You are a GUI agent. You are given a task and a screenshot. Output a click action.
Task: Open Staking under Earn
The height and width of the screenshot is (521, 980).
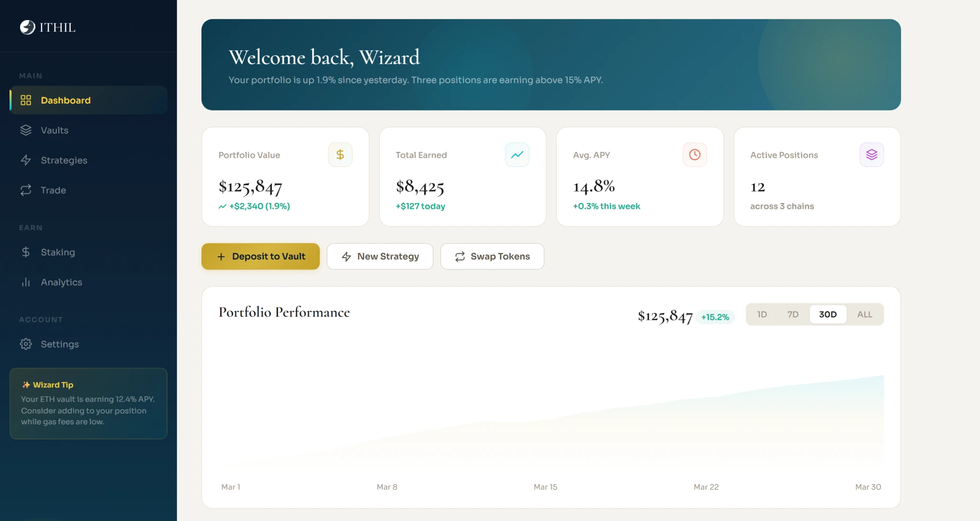tap(89, 252)
